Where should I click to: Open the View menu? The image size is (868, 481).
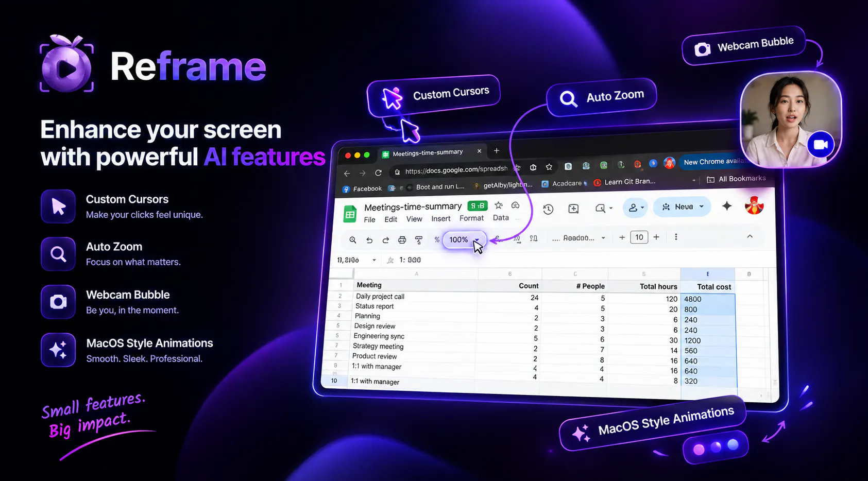click(414, 219)
